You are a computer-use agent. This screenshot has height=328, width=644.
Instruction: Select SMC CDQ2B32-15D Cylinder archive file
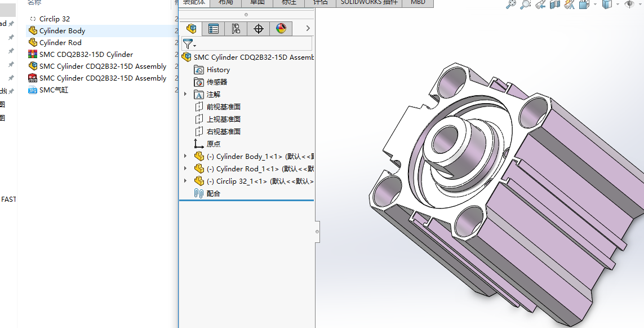click(86, 54)
